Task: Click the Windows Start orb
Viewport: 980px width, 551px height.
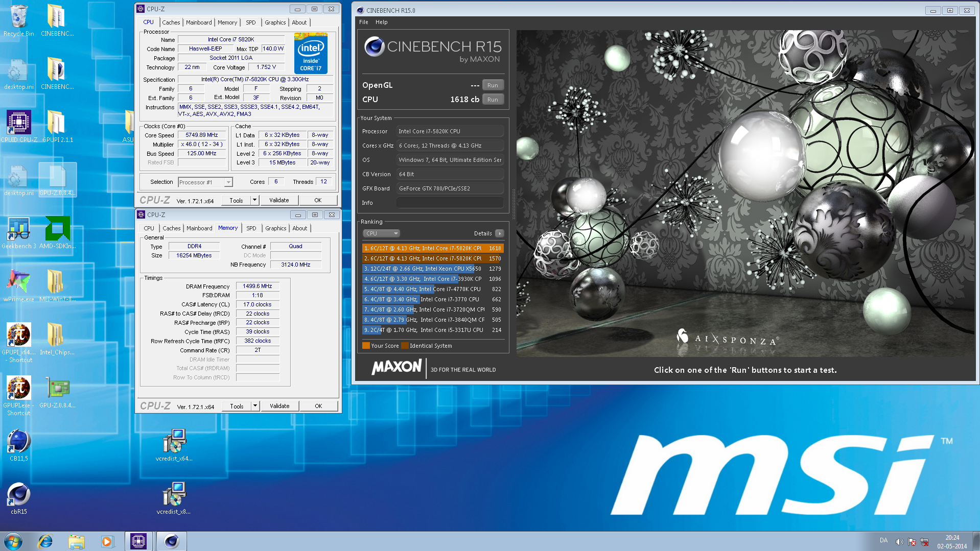Action: [x=13, y=541]
